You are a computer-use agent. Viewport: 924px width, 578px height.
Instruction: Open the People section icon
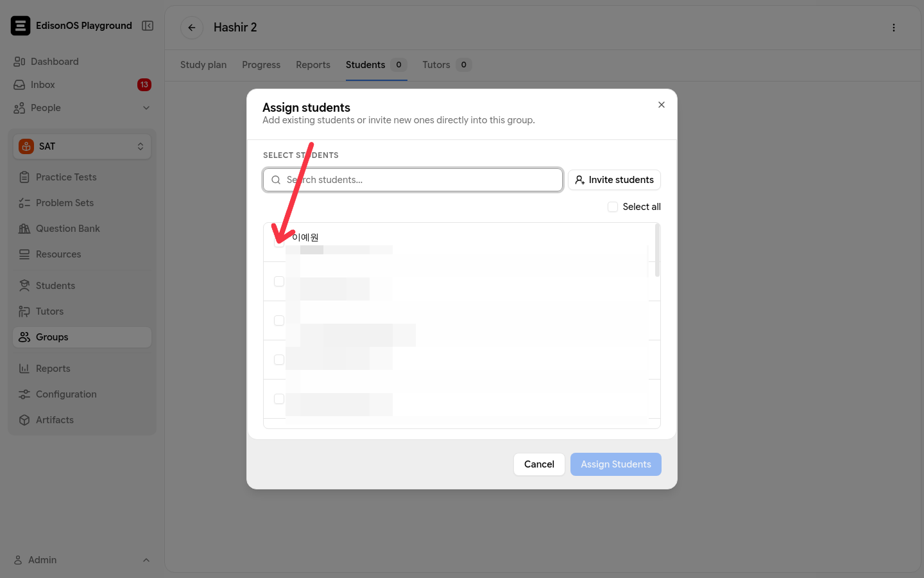click(19, 108)
